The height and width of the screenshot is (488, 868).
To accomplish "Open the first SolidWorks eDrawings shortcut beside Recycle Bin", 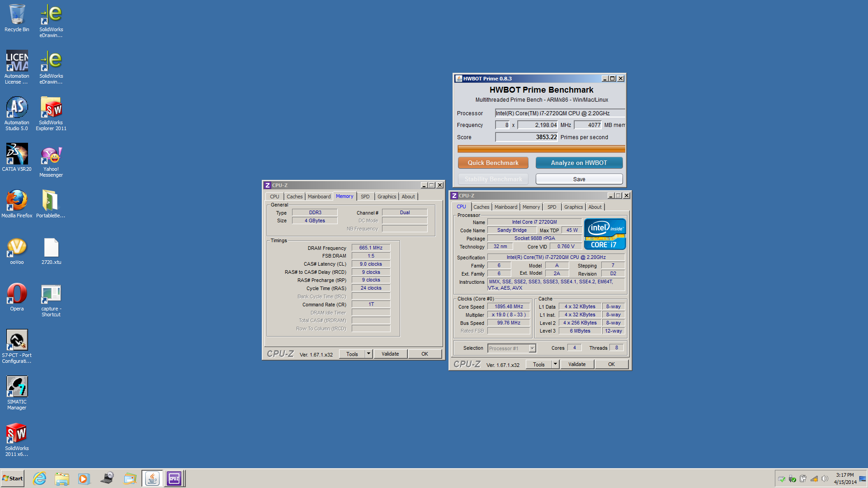I will point(51,21).
